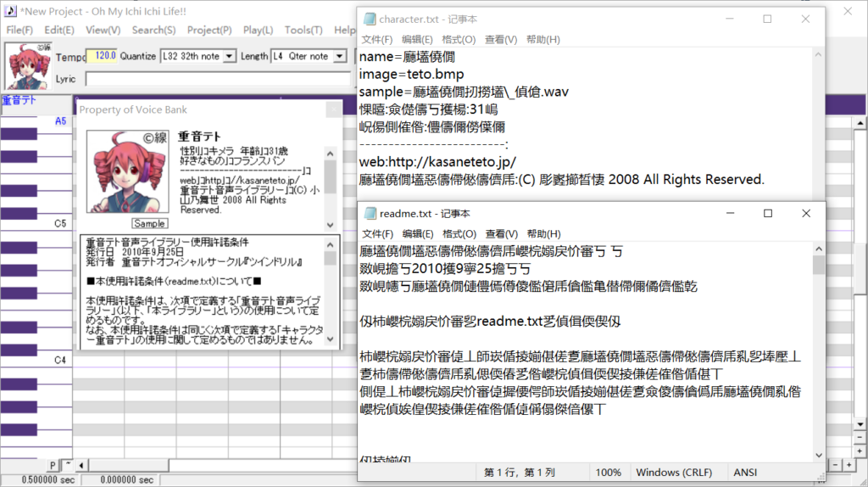Screen dimensions: 868x487
Task: Click the voice bank description scroll down arrow
Action: [x=331, y=224]
